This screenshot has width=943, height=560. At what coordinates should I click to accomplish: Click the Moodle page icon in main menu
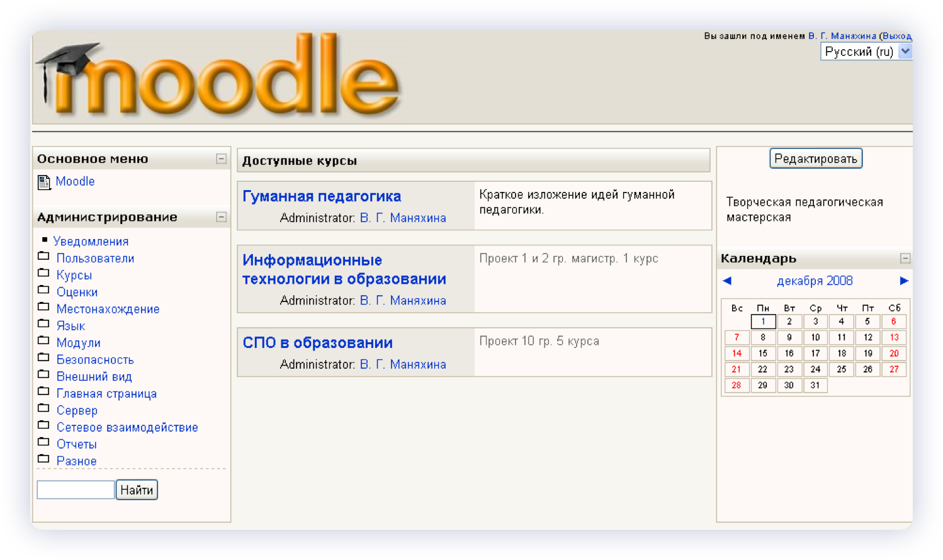click(x=44, y=182)
